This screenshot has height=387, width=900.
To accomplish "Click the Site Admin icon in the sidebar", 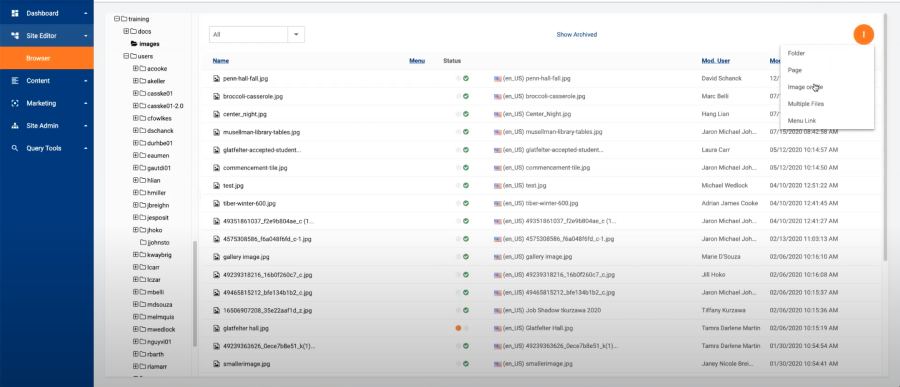I will pyautogui.click(x=15, y=126).
